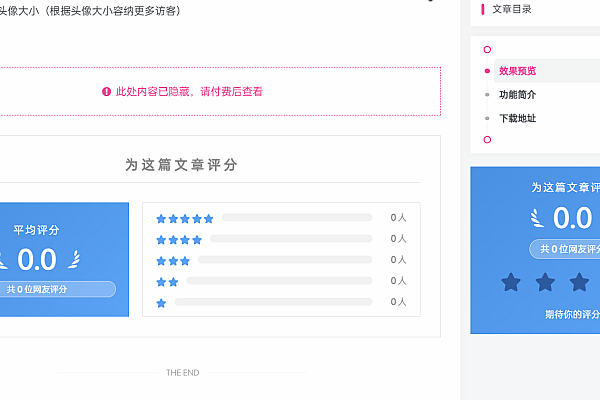Click 0人 count for three-star row
This screenshot has height=400, width=600.
[398, 260]
